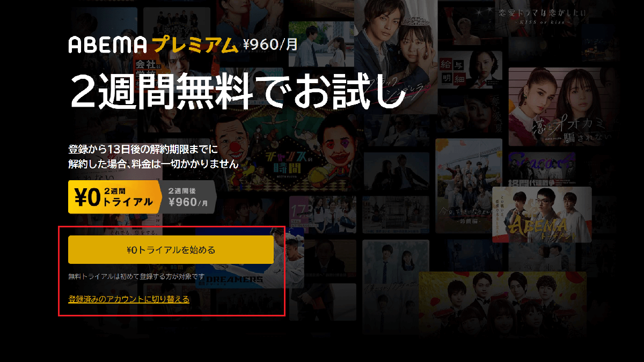Click 無料トライアルは初めて登録する方が対象です note
The height and width of the screenshot is (362, 644).
(x=136, y=277)
